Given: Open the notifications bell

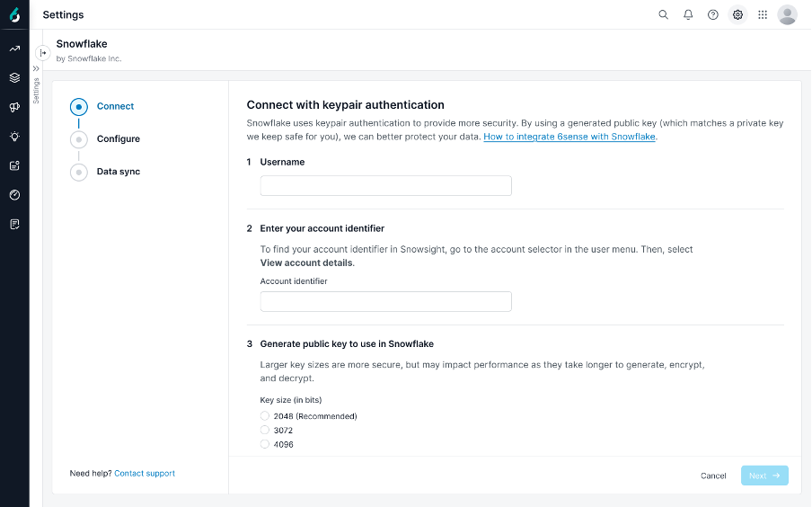Looking at the screenshot, I should point(688,14).
